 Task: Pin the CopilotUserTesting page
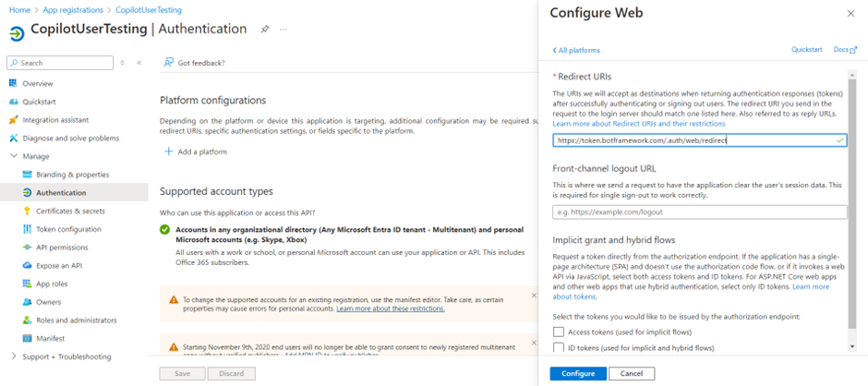tap(264, 30)
